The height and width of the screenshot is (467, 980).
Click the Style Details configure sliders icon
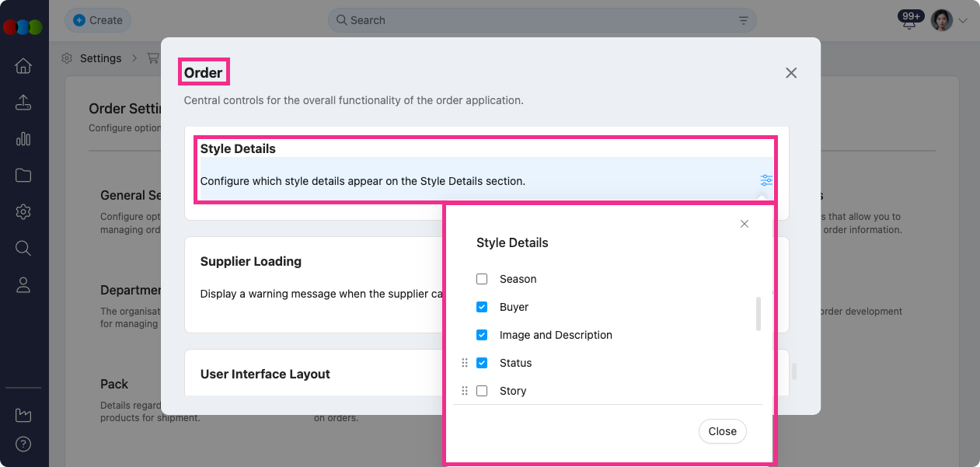(x=766, y=180)
